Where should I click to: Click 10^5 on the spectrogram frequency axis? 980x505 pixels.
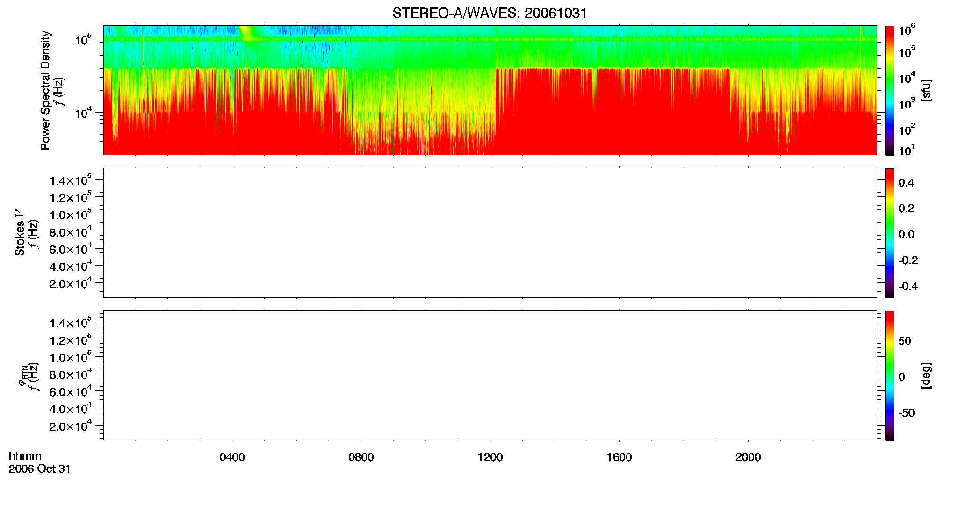coord(83,40)
